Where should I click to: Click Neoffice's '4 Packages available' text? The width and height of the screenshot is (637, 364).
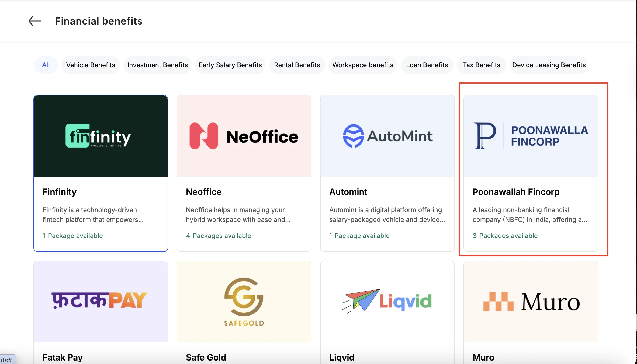219,236
